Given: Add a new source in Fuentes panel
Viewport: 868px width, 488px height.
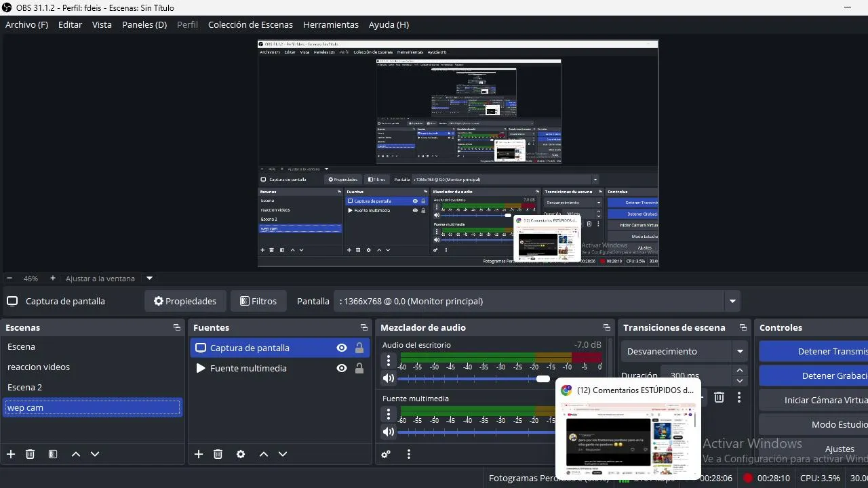Looking at the screenshot, I should (x=199, y=454).
